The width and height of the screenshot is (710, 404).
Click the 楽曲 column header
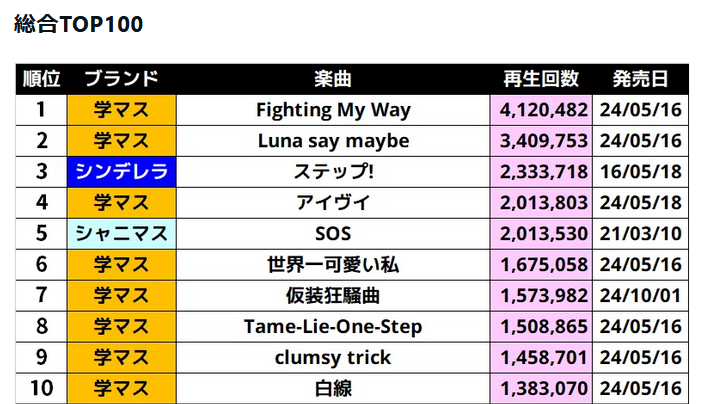333,79
